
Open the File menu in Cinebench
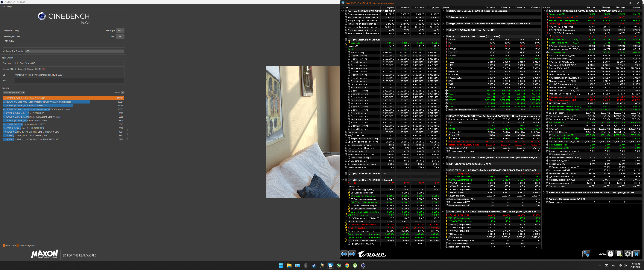pyautogui.click(x=3, y=7)
